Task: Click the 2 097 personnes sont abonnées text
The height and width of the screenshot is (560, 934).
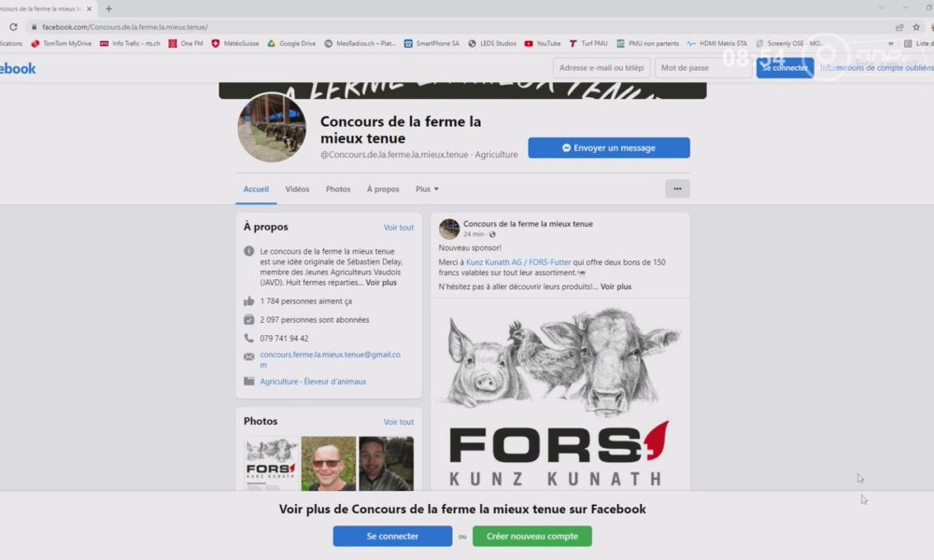Action: click(315, 320)
